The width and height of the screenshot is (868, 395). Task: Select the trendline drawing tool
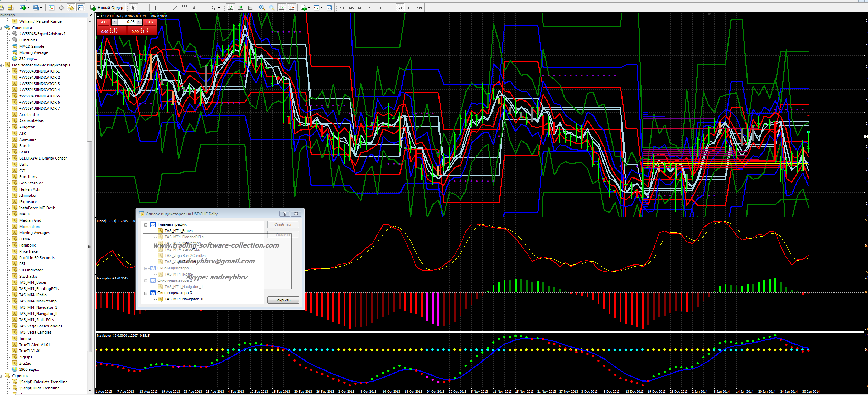coord(175,8)
